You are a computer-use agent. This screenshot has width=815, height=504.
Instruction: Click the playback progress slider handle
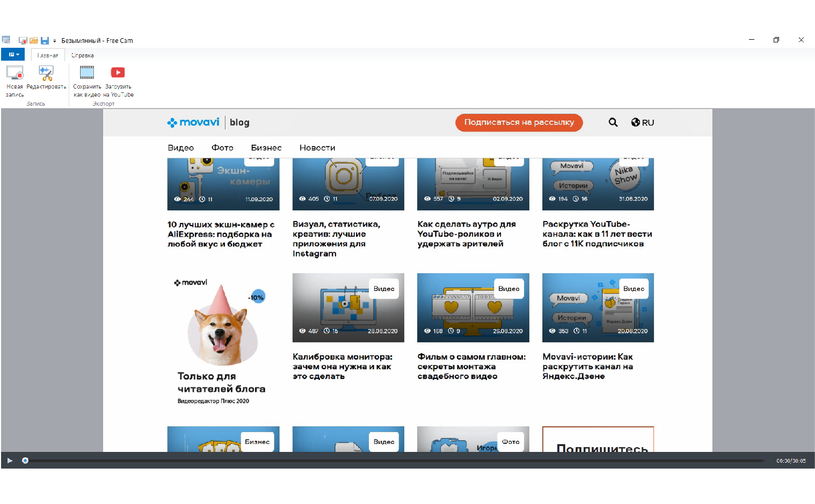[25, 461]
